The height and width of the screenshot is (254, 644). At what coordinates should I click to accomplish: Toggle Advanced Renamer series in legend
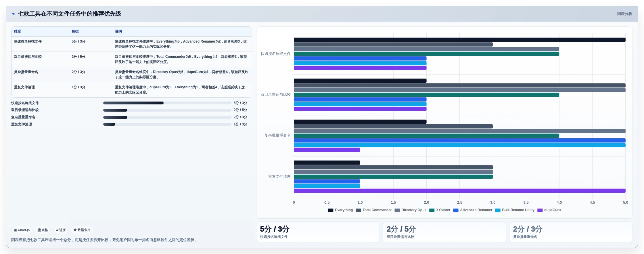point(473,210)
